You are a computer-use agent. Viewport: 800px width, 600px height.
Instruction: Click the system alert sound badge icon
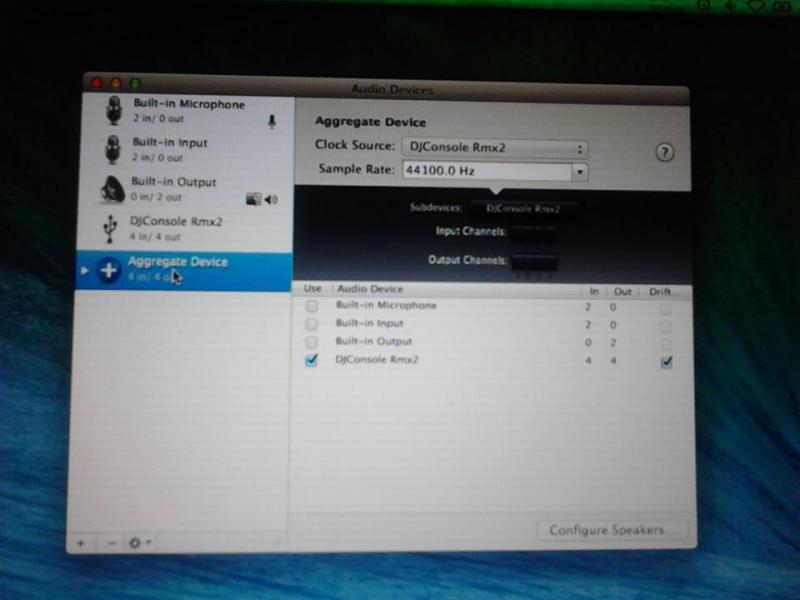click(253, 199)
